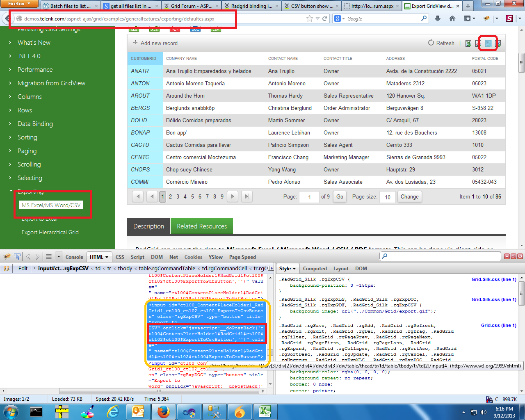This screenshot has height=420, width=525.
Task: Click the Go page button
Action: point(340,197)
